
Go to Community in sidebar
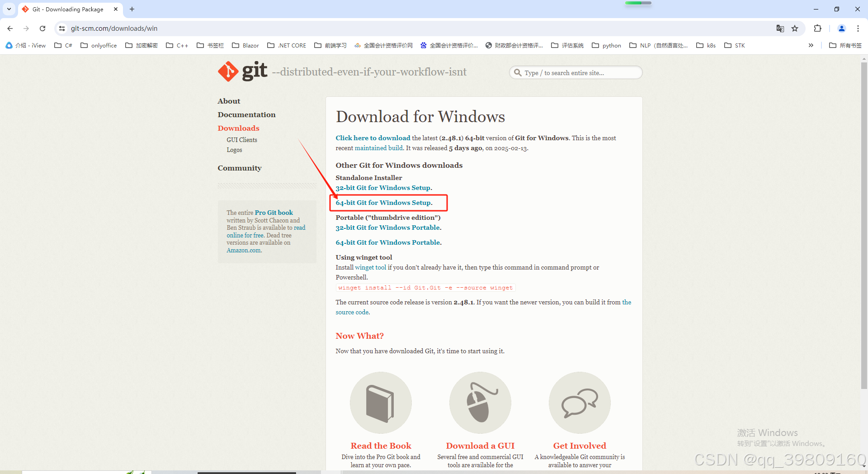pyautogui.click(x=240, y=168)
